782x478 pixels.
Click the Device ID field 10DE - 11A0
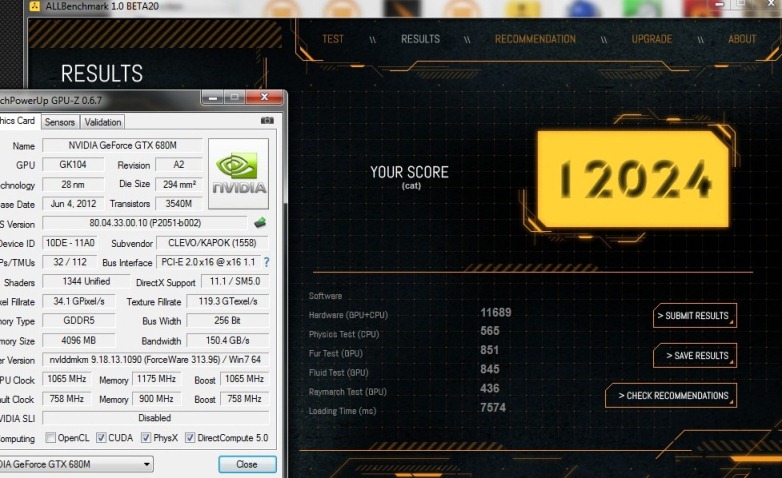click(x=70, y=242)
